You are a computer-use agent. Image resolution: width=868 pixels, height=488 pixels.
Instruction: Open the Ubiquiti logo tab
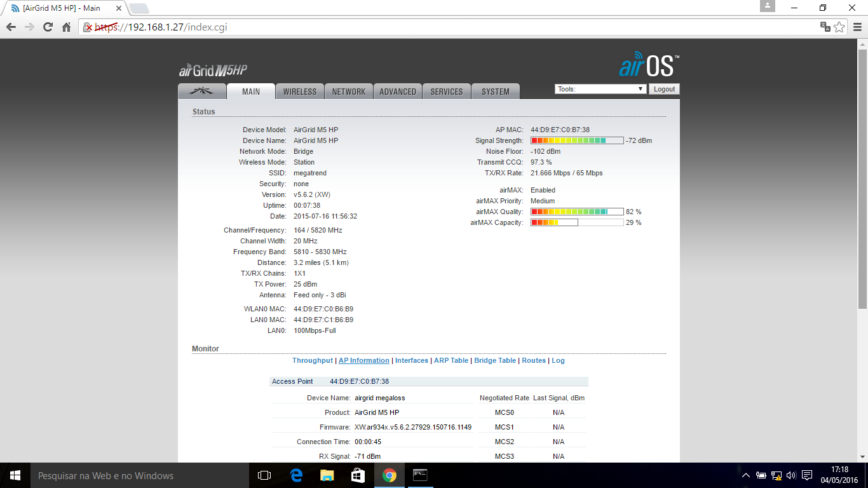(x=202, y=91)
